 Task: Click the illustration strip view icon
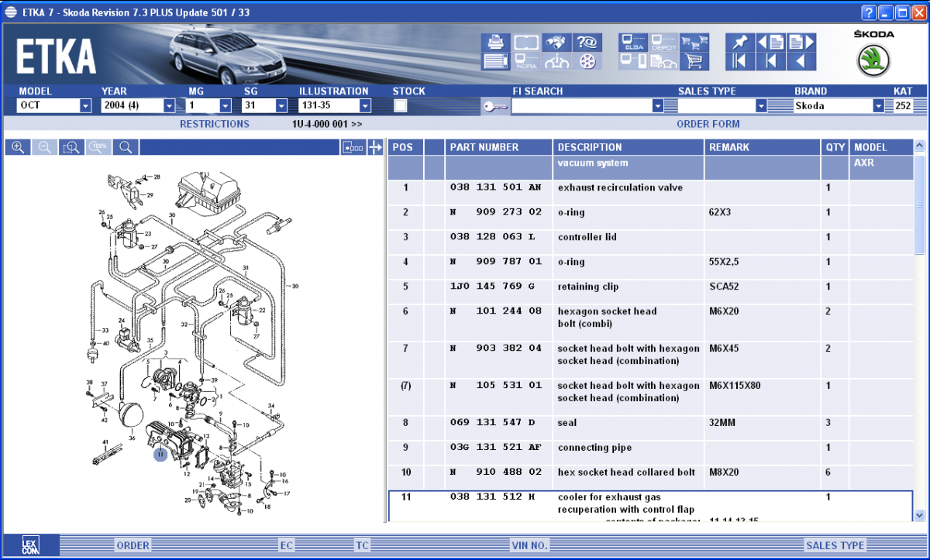point(353,147)
